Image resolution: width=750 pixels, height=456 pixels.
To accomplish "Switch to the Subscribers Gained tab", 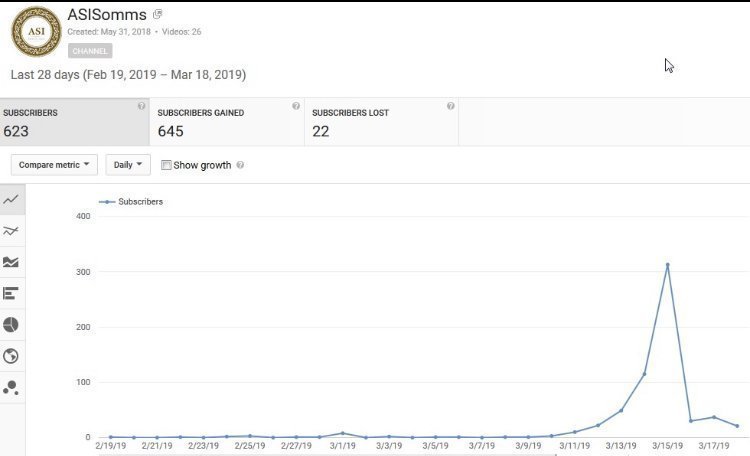I will click(227, 122).
